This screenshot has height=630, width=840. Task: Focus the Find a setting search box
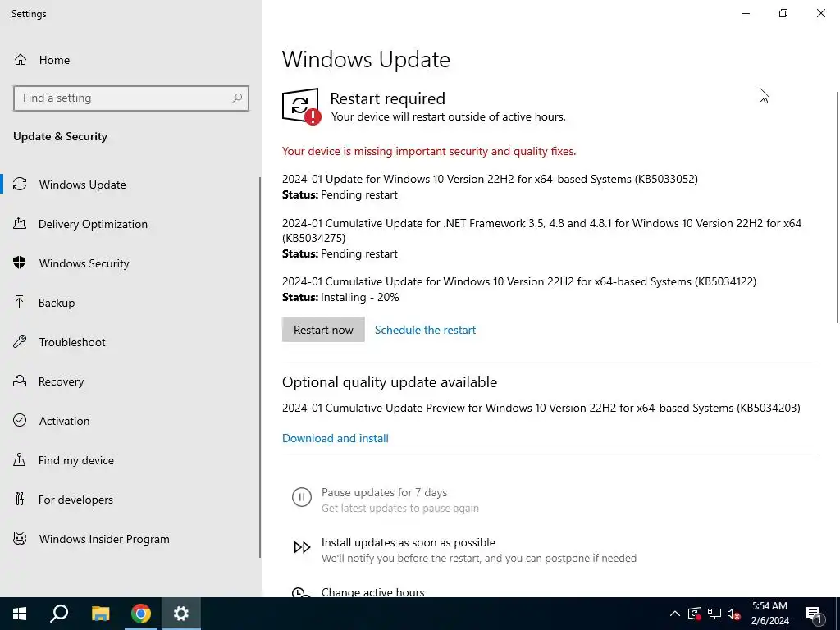[130, 98]
